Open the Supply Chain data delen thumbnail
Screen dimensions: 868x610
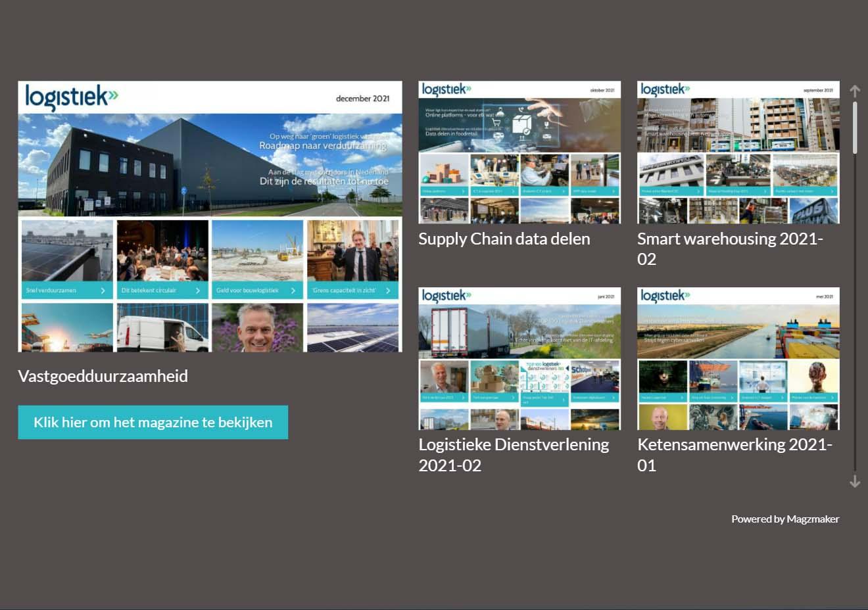(x=519, y=152)
